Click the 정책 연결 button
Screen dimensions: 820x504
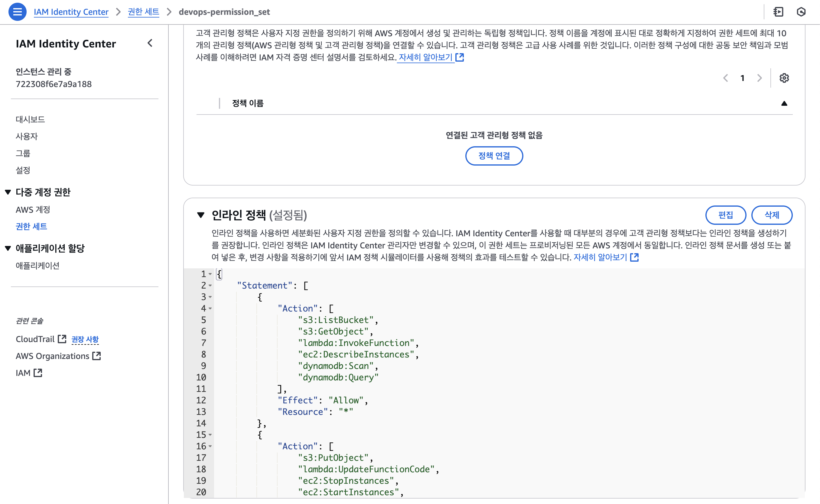click(494, 156)
